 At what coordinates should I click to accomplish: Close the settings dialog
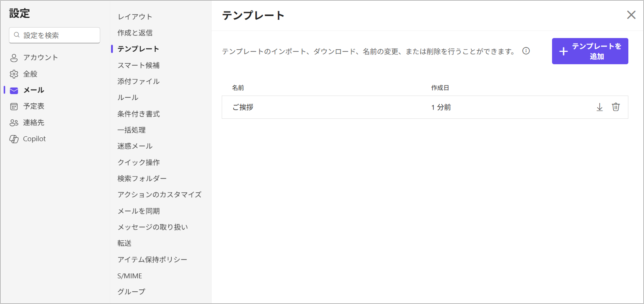pos(631,15)
